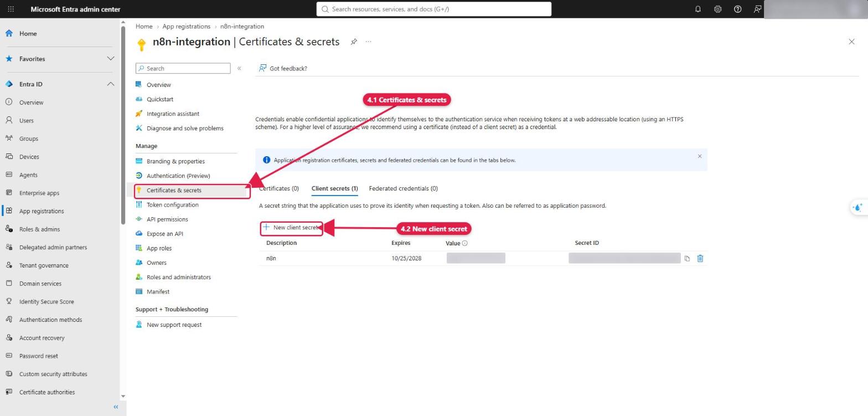Go to App registrations breadcrumb
868x416 pixels.
(x=187, y=26)
